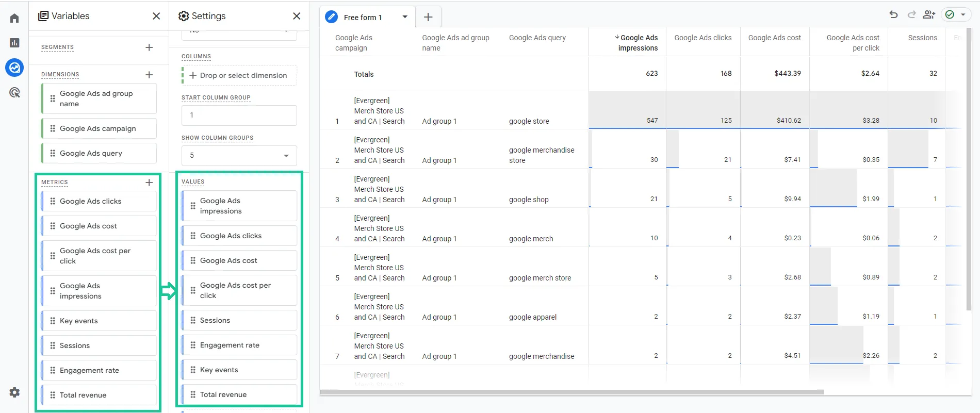Open the Show column groups dropdown
The height and width of the screenshot is (413, 980).
tap(239, 155)
